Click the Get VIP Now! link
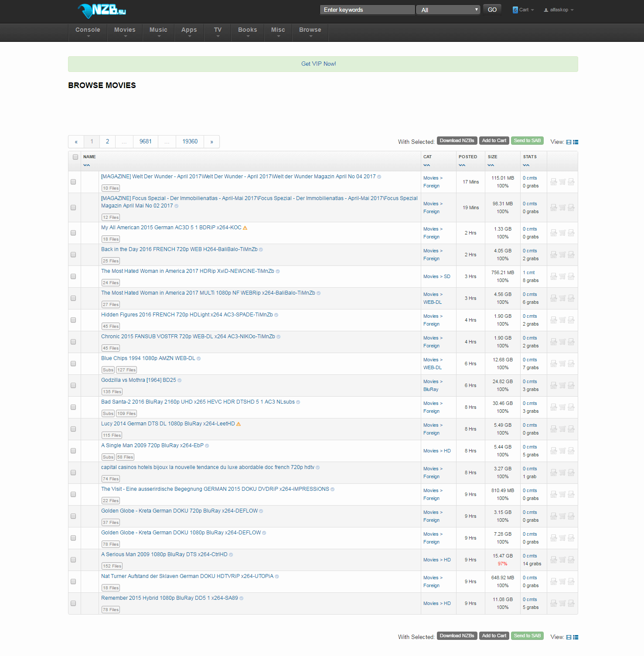 tap(319, 64)
